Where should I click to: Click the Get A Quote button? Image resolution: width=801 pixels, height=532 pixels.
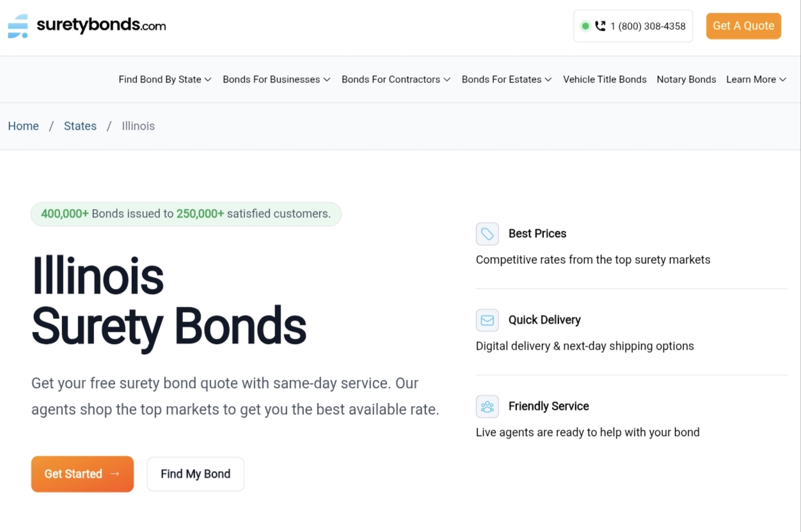pyautogui.click(x=743, y=26)
